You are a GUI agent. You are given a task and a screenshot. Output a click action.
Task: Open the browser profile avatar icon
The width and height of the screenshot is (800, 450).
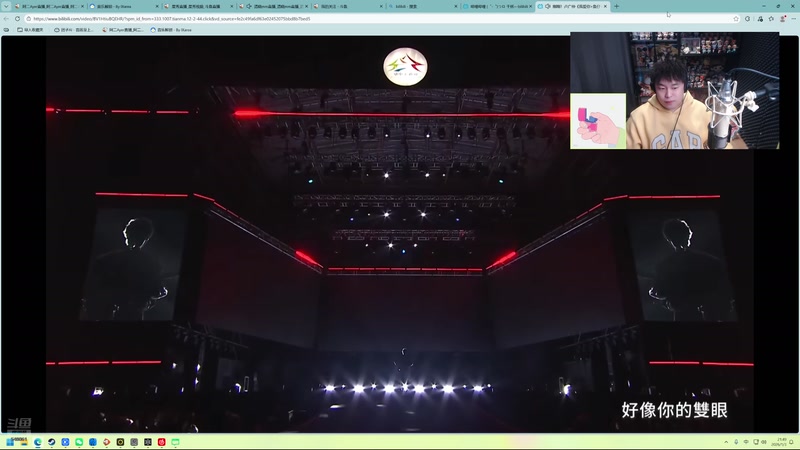pyautogui.click(x=783, y=19)
